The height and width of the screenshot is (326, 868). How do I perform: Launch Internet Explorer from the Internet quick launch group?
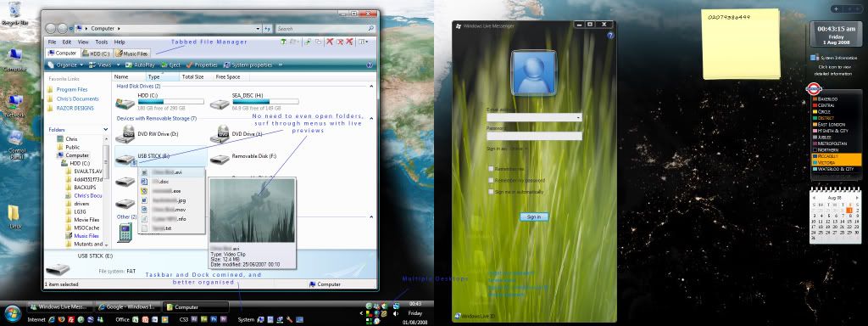pos(52,320)
